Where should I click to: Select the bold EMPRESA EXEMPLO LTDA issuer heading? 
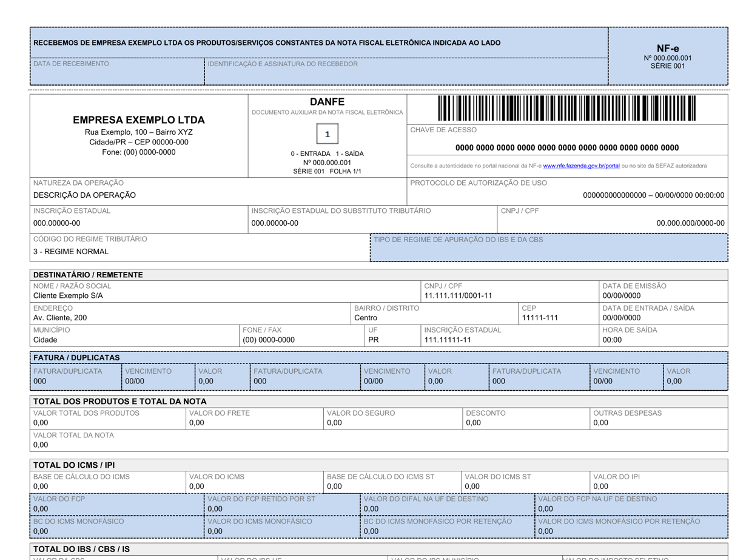pyautogui.click(x=139, y=120)
